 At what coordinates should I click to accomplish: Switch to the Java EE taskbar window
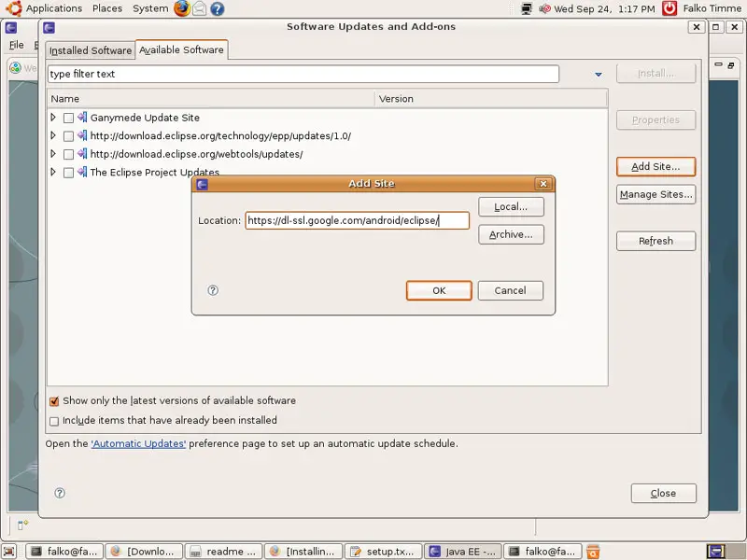click(462, 552)
